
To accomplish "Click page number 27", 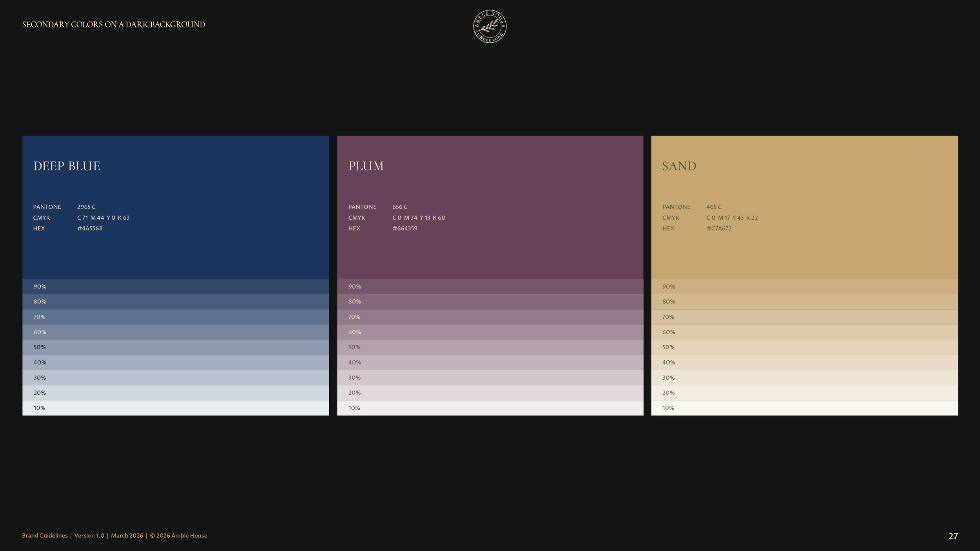I will click(953, 536).
